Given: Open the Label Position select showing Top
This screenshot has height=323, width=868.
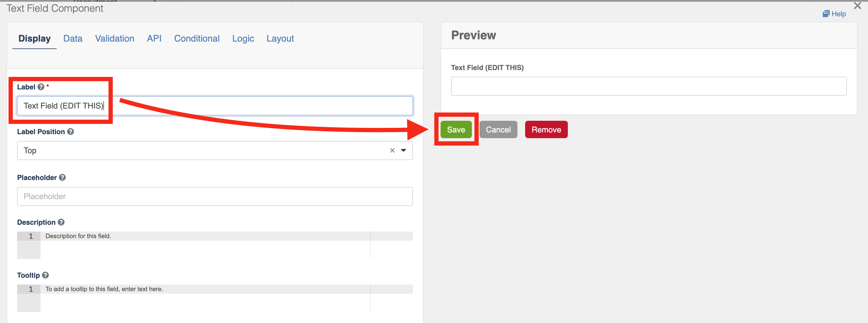Looking at the screenshot, I should [x=202, y=151].
